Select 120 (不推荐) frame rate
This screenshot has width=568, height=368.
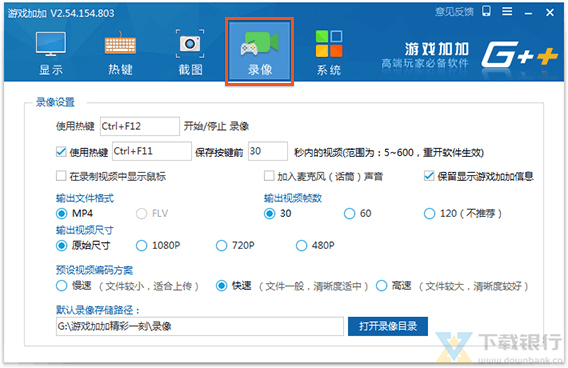click(430, 214)
